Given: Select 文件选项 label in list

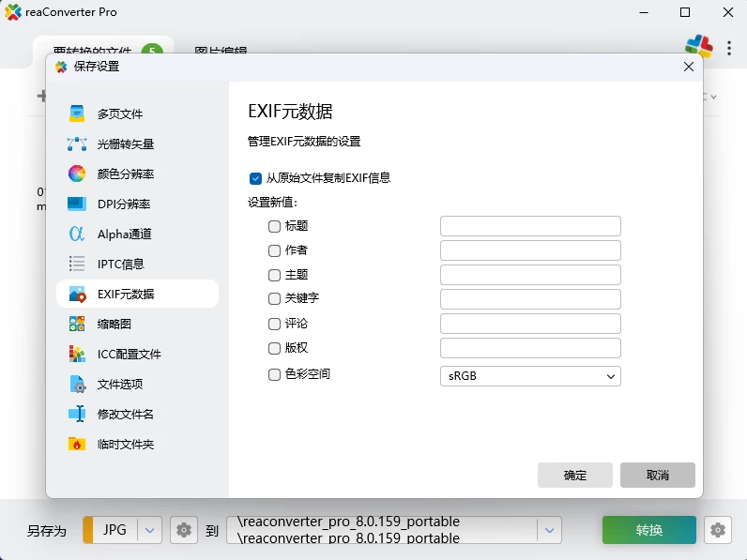Looking at the screenshot, I should [120, 384].
